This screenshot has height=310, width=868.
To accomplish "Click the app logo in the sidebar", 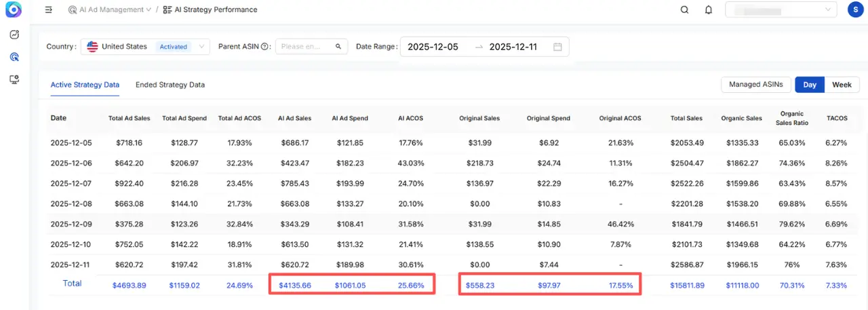I will [14, 10].
